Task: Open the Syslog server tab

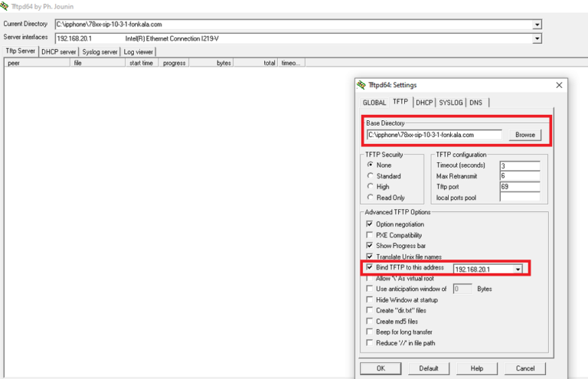Action: 100,52
